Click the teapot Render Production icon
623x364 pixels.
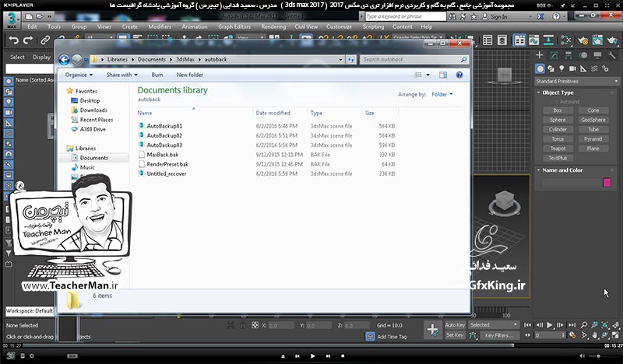click(612, 40)
